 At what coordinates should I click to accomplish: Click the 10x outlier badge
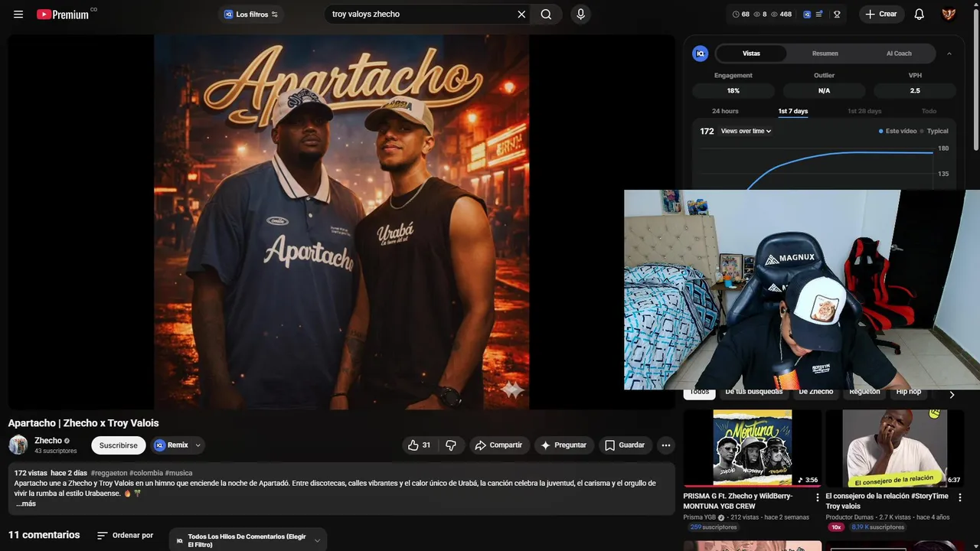tap(836, 527)
